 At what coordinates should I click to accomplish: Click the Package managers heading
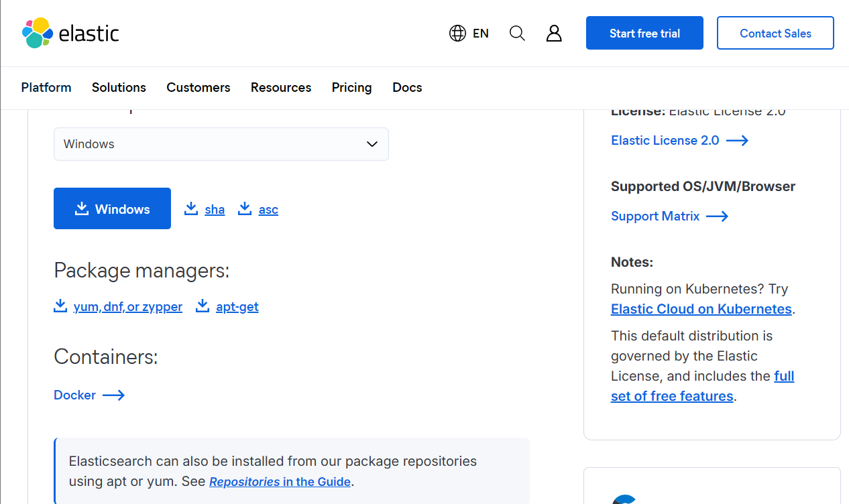[141, 271]
